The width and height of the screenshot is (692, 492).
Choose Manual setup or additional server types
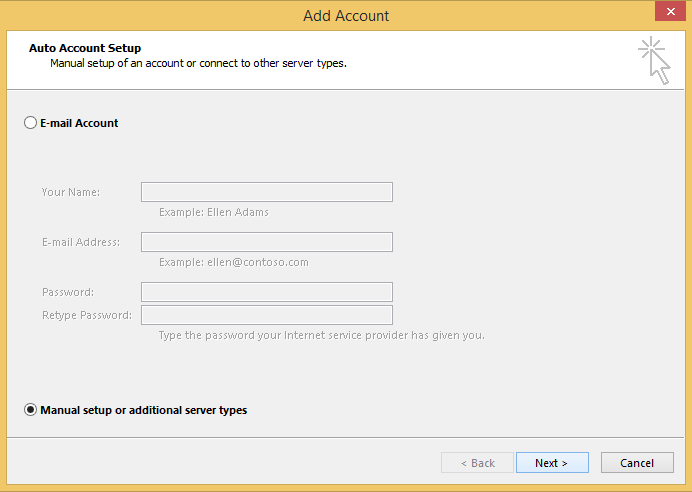30,410
